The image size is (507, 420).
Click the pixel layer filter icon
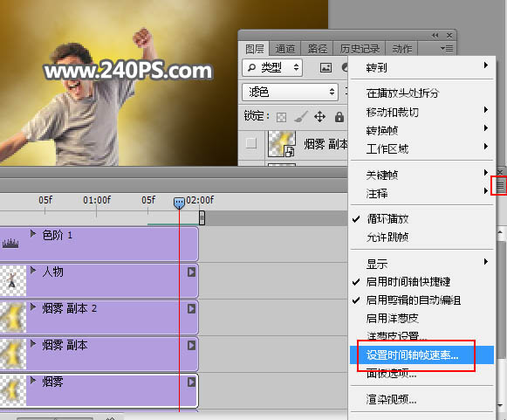pos(325,67)
